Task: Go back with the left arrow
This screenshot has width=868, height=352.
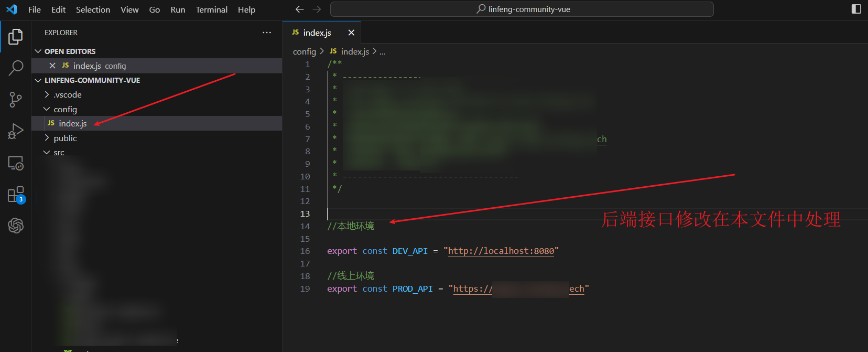Action: point(300,9)
